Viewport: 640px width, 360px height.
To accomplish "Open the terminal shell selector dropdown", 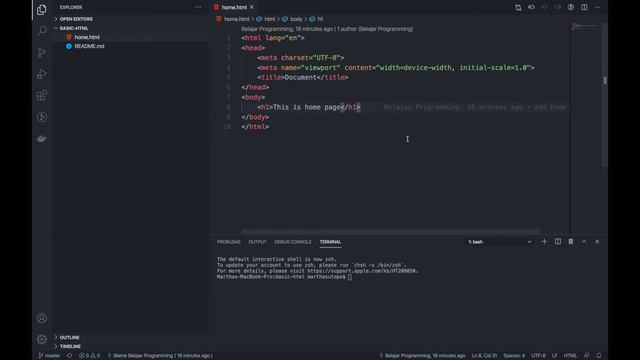I will [x=500, y=242].
